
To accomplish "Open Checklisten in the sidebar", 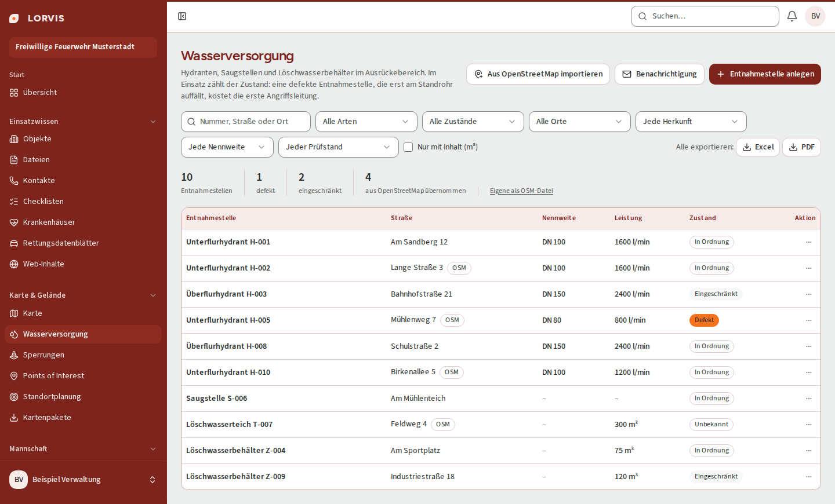I will click(83, 202).
